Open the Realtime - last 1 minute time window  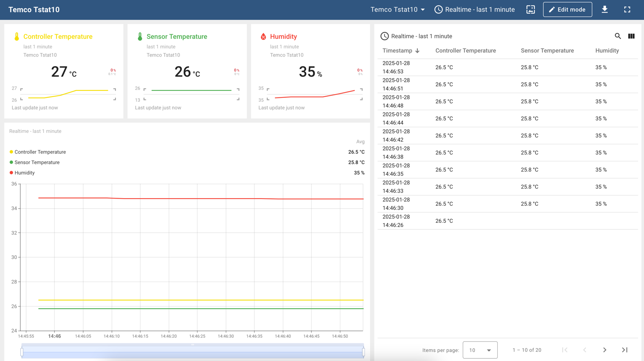(474, 10)
